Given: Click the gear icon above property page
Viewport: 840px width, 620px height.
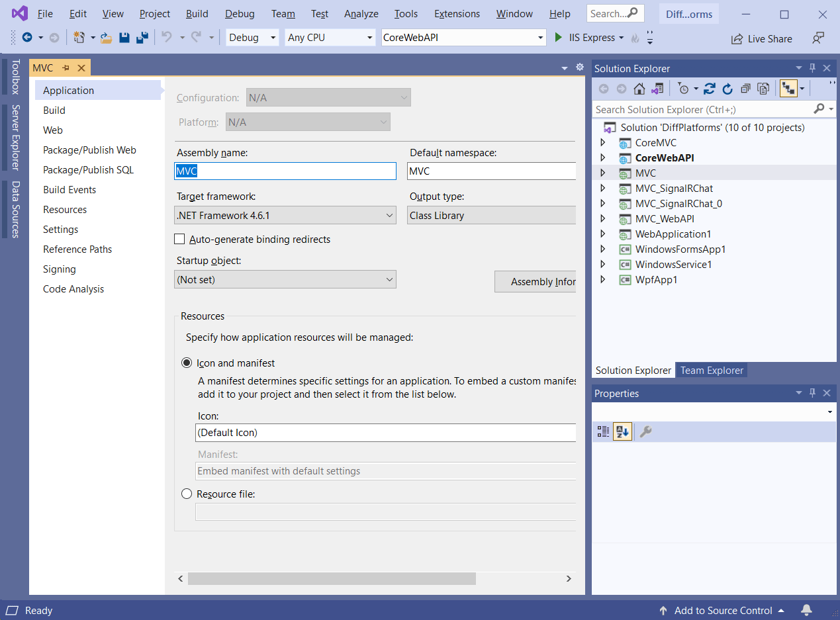Looking at the screenshot, I should click(580, 67).
